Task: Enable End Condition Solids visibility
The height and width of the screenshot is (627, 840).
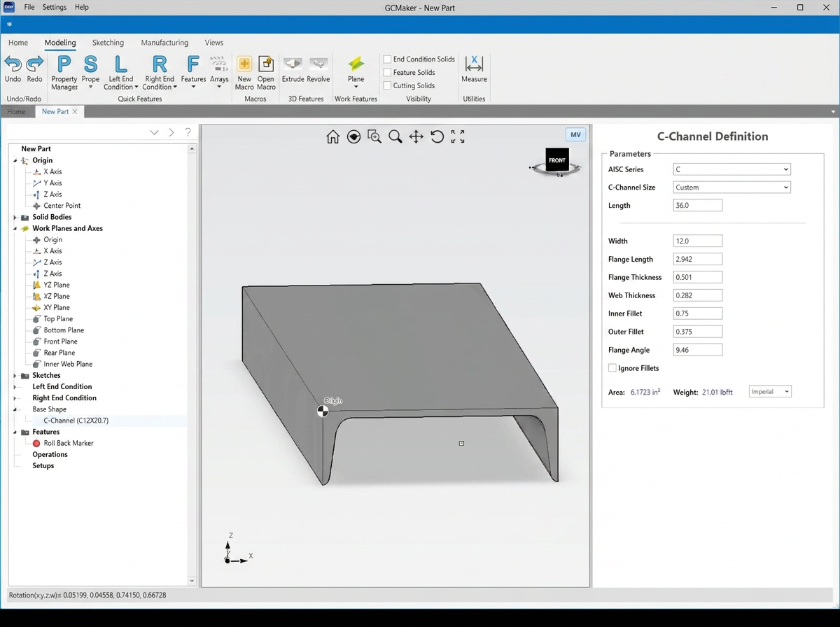Action: click(387, 59)
